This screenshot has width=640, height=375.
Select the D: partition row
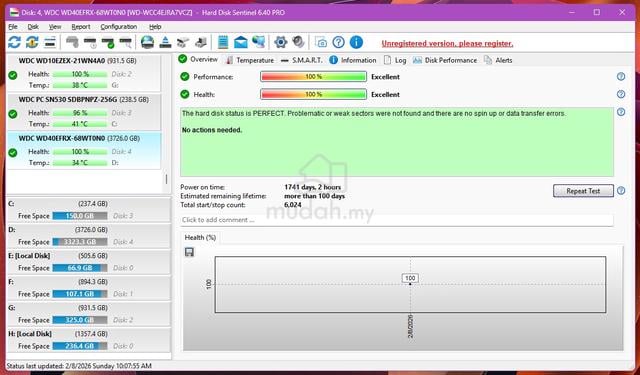point(89,235)
